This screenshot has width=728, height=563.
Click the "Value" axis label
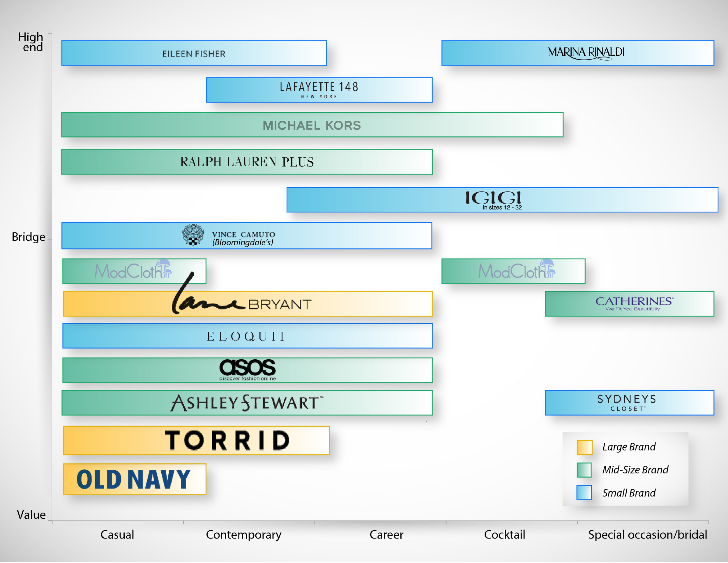(31, 515)
